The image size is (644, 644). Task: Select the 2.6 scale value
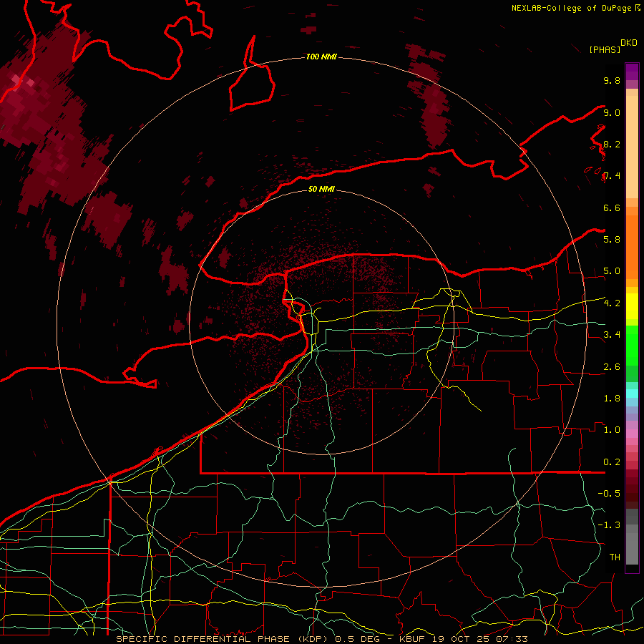click(x=612, y=367)
